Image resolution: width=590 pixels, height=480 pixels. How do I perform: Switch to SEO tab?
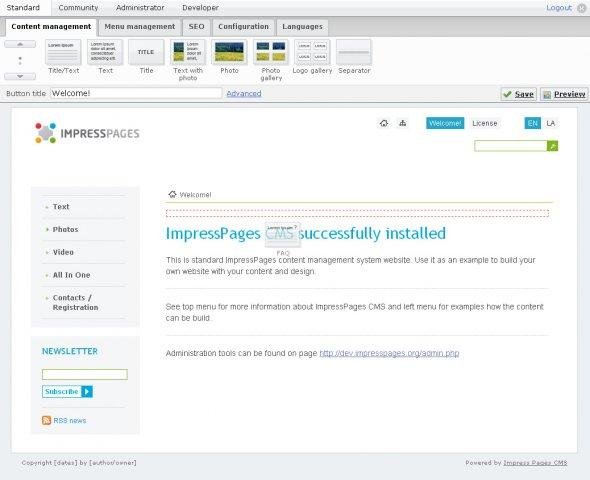point(196,27)
